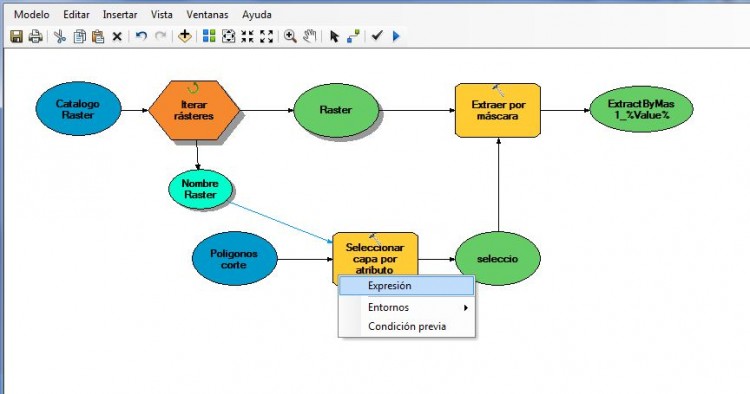This screenshot has width=750, height=394.
Task: Click the Delete X icon
Action: (x=117, y=36)
